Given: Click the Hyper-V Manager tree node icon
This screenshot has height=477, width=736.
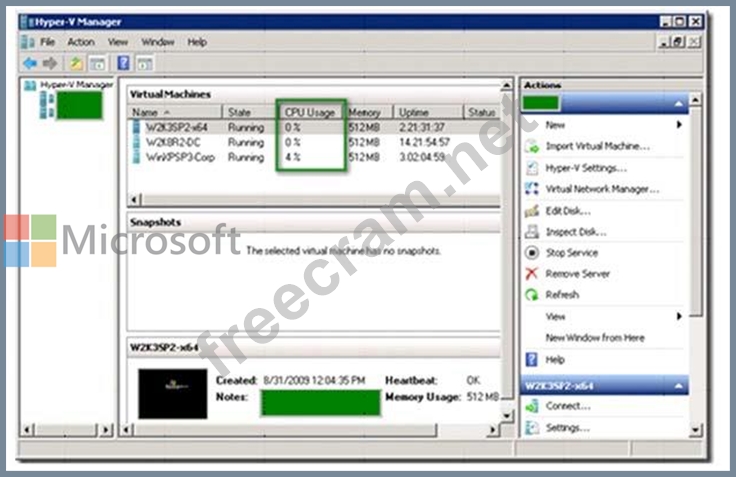Looking at the screenshot, I should tap(30, 85).
